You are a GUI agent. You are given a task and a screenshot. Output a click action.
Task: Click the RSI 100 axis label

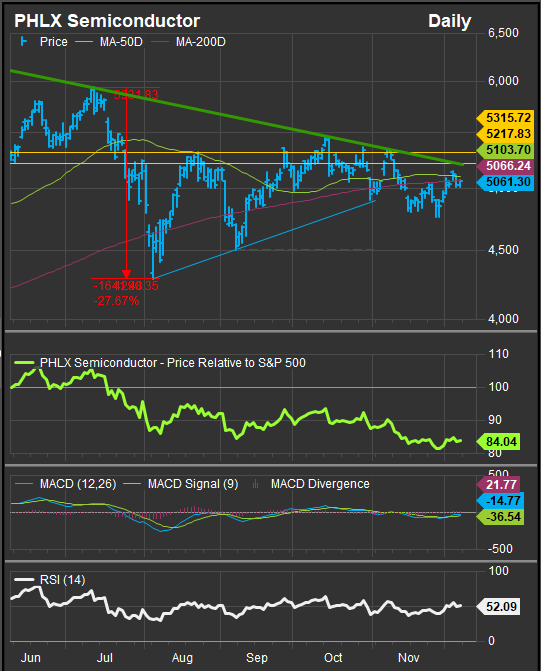tap(498, 571)
